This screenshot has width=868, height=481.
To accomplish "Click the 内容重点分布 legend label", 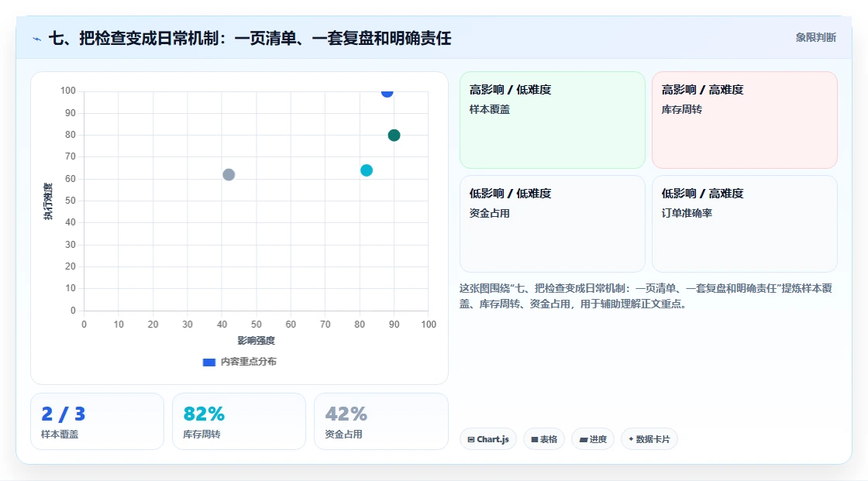I will click(248, 362).
